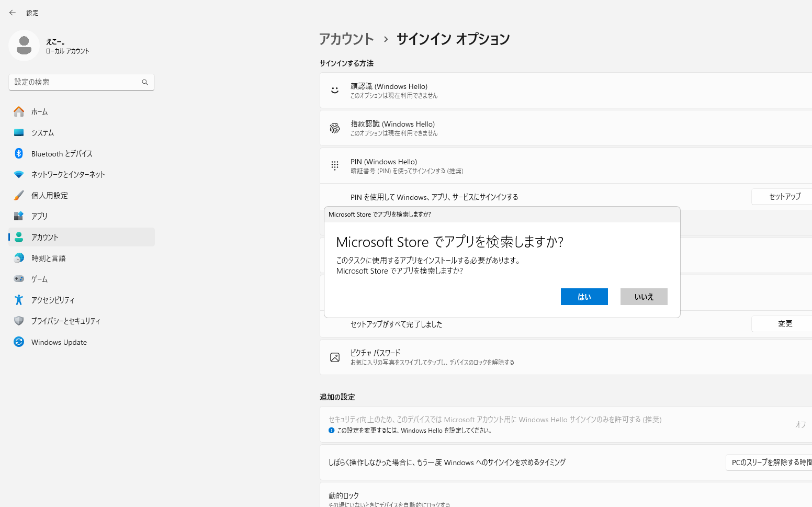Click はい in the Microsoft Store dialog
This screenshot has width=812, height=507.
584,297
